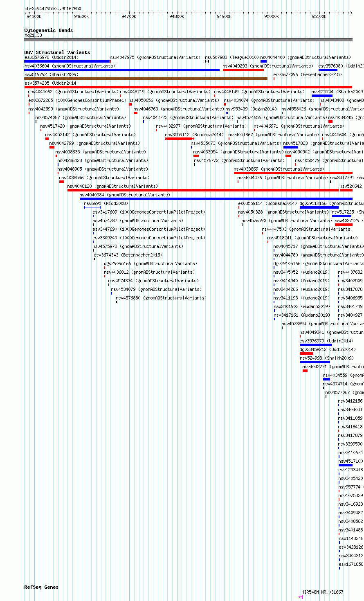Viewport: 364px width, 601px height.
Task: Open nsv519792 (Shaikh2009) variant
Action: click(52, 74)
